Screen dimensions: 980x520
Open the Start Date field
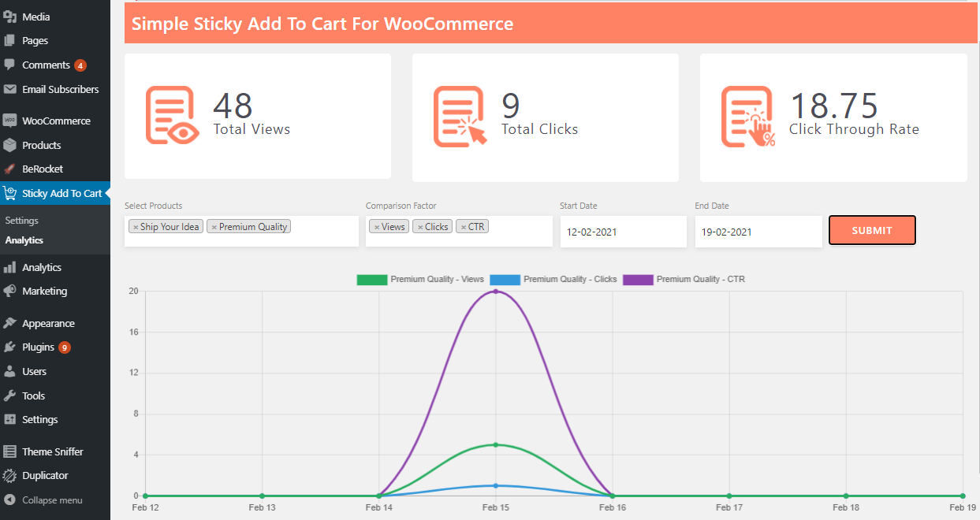[623, 232]
